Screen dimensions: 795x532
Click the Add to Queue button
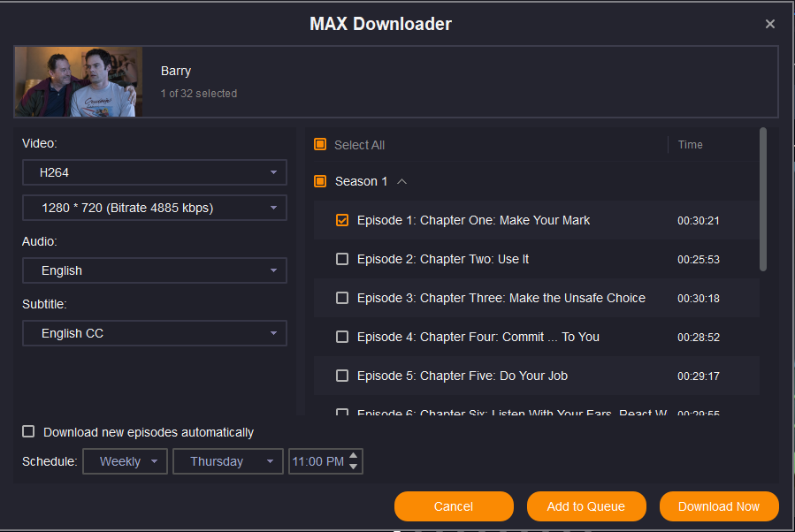click(585, 506)
